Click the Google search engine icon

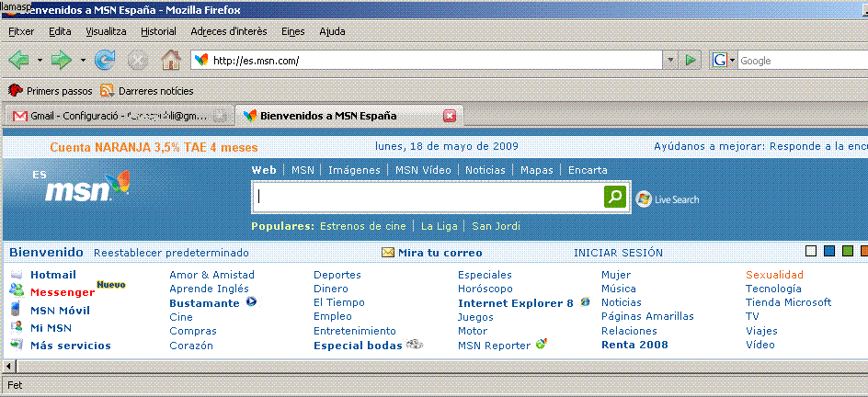tap(720, 61)
